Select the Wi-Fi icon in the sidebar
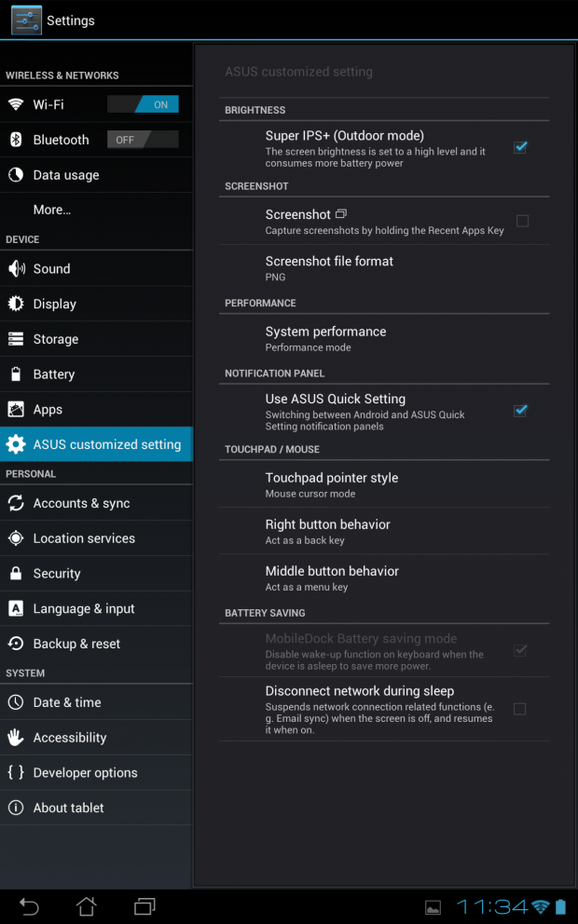 coord(17,104)
